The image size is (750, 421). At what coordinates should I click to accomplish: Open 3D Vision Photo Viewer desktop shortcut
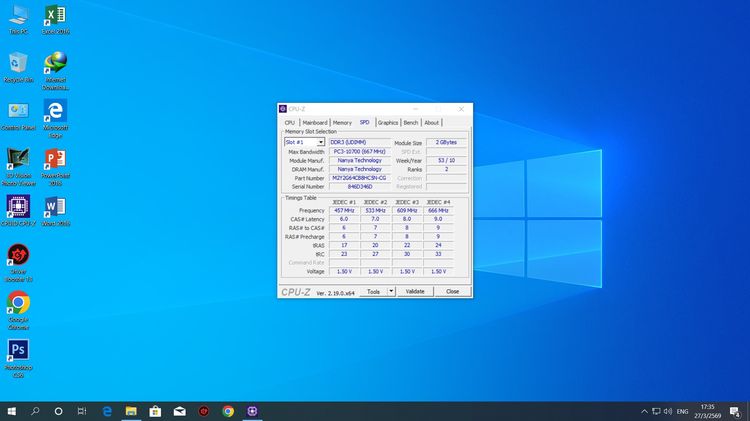[x=18, y=166]
